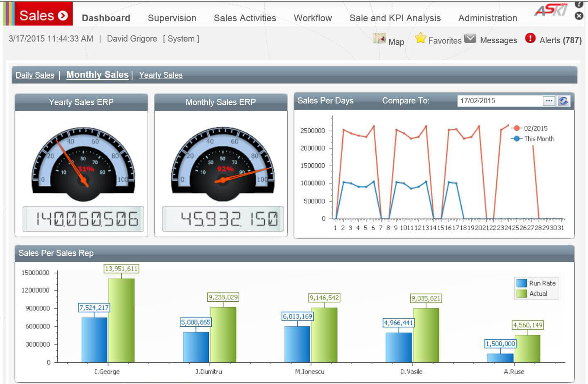Click the help question mark icon
The height and width of the screenshot is (384, 588).
(579, 4)
